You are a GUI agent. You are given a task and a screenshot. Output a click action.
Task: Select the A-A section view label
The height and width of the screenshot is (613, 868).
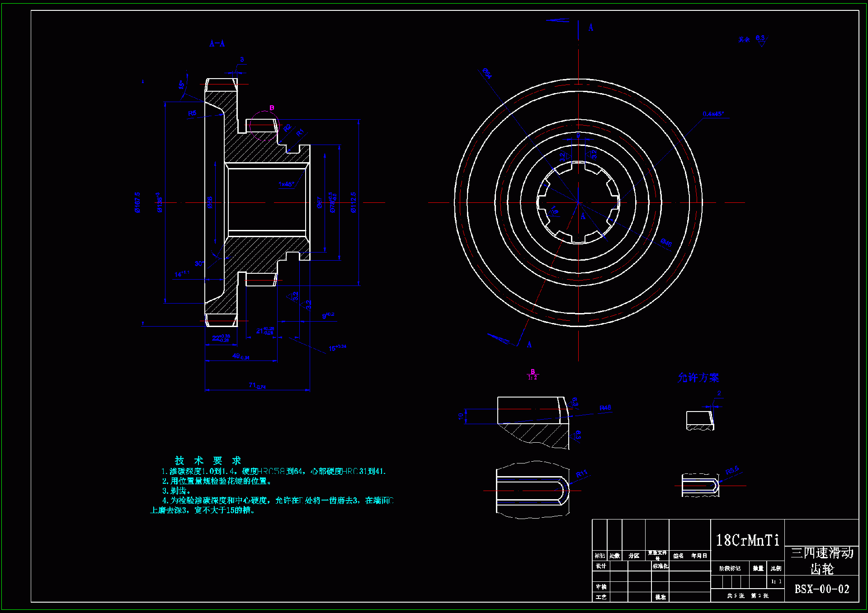(x=217, y=44)
